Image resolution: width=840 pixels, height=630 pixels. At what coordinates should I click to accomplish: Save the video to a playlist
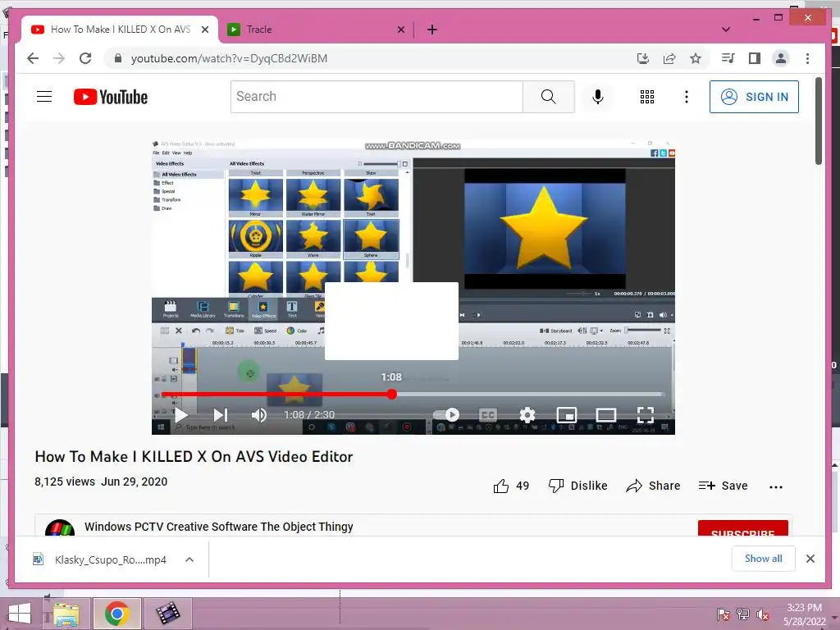click(723, 486)
